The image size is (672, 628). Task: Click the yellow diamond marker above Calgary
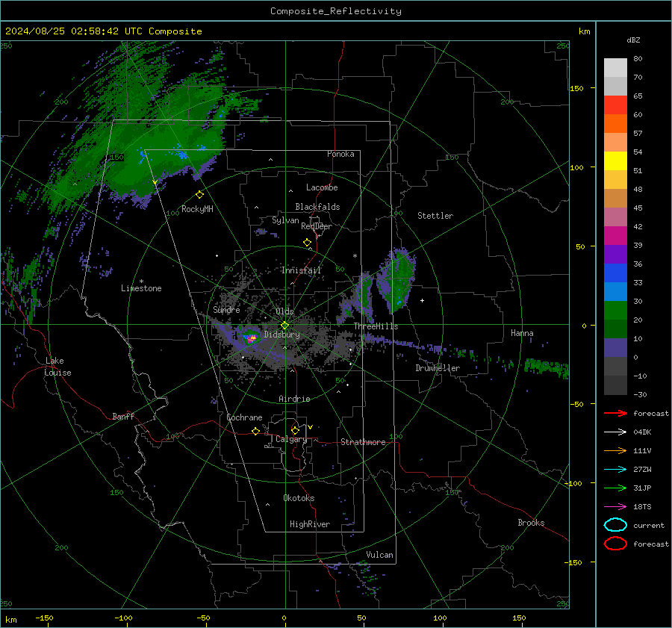[x=295, y=430]
